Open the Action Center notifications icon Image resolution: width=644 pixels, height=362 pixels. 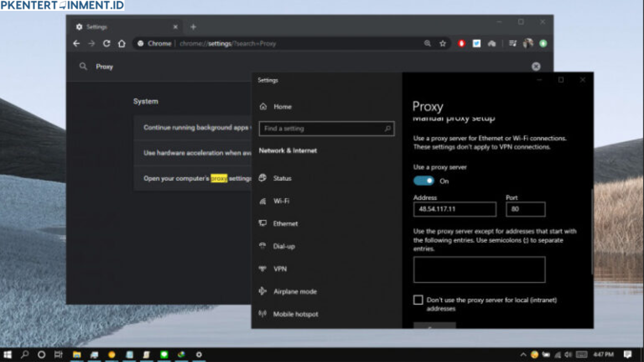(627, 354)
